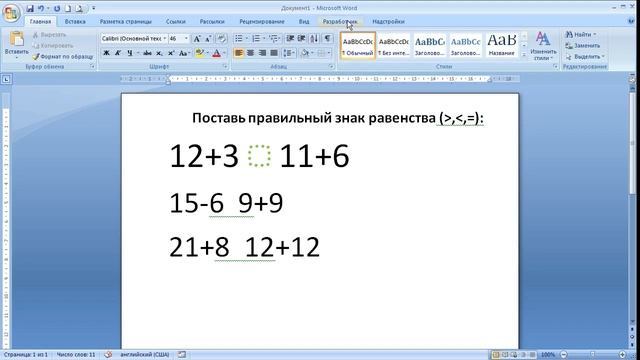Screen dimensions: 640x360
Task: Toggle bold (Ж) formatting
Action: point(106,53)
